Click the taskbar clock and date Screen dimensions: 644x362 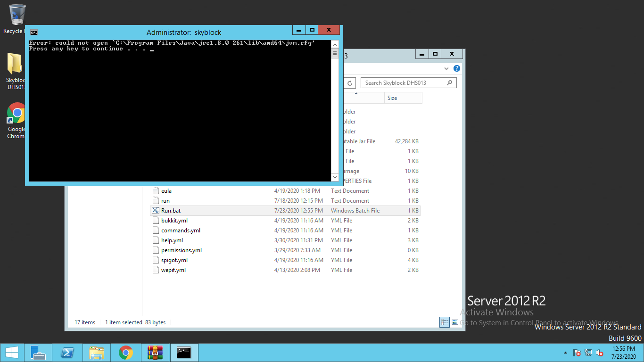pyautogui.click(x=624, y=353)
